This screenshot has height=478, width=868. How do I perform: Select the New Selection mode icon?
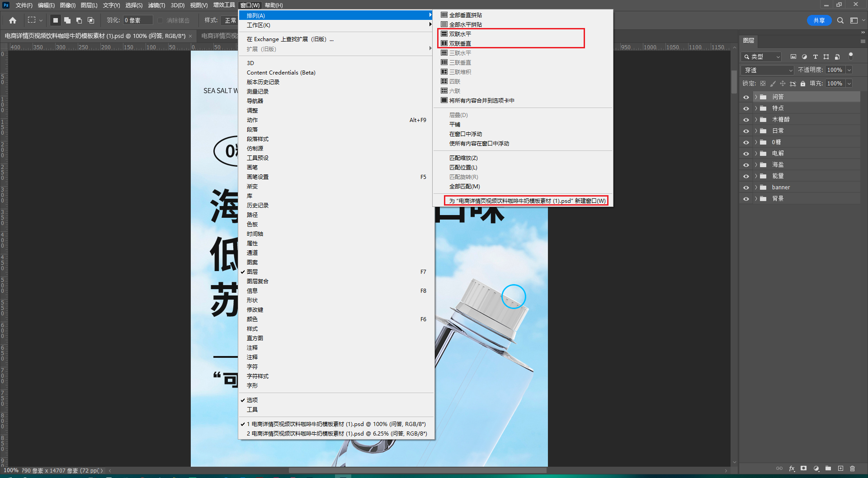pyautogui.click(x=55, y=20)
